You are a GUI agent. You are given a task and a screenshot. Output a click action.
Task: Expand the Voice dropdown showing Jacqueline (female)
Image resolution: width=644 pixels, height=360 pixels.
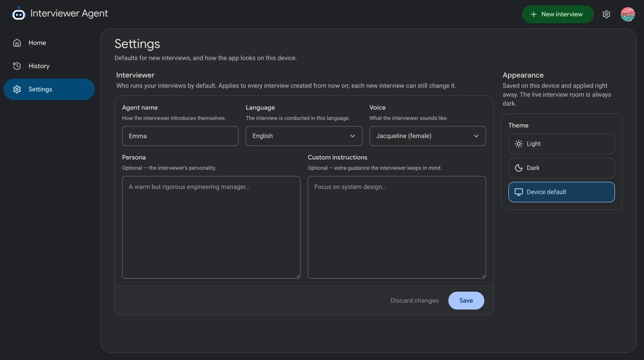pyautogui.click(x=428, y=136)
